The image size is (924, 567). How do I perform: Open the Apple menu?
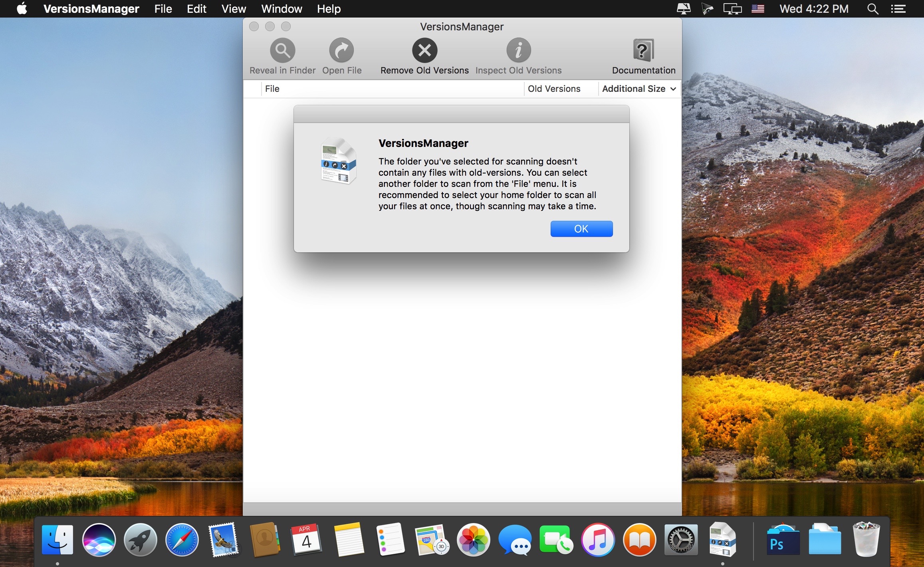[x=22, y=8]
